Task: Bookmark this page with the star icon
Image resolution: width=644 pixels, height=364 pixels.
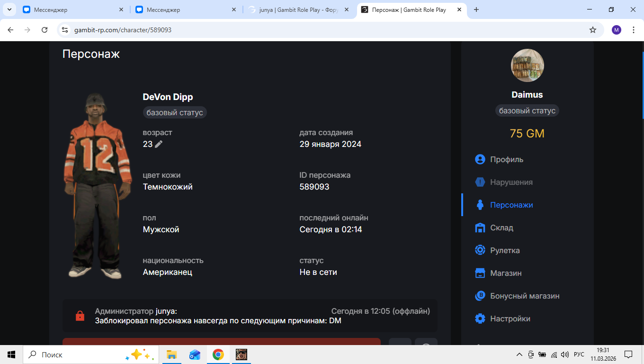Action: (592, 30)
